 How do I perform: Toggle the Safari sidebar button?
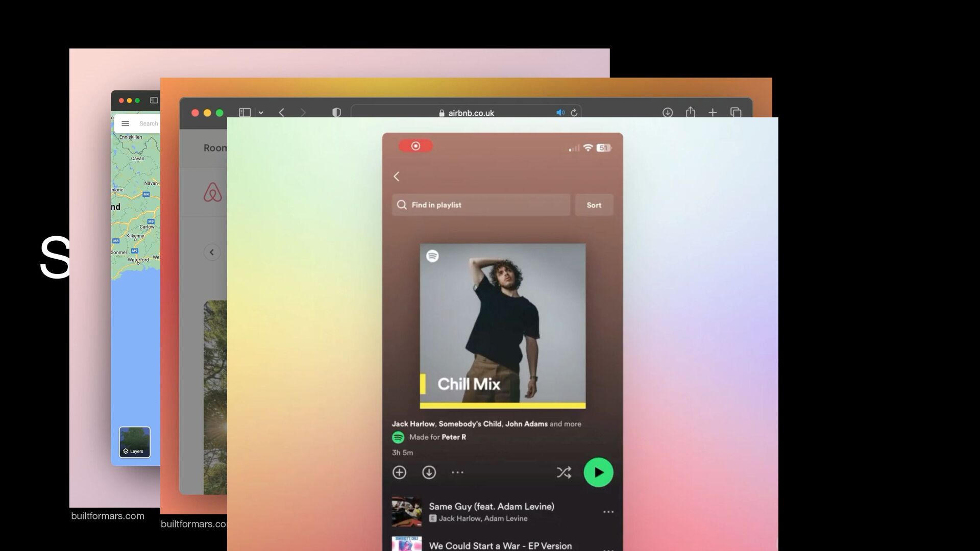click(244, 112)
